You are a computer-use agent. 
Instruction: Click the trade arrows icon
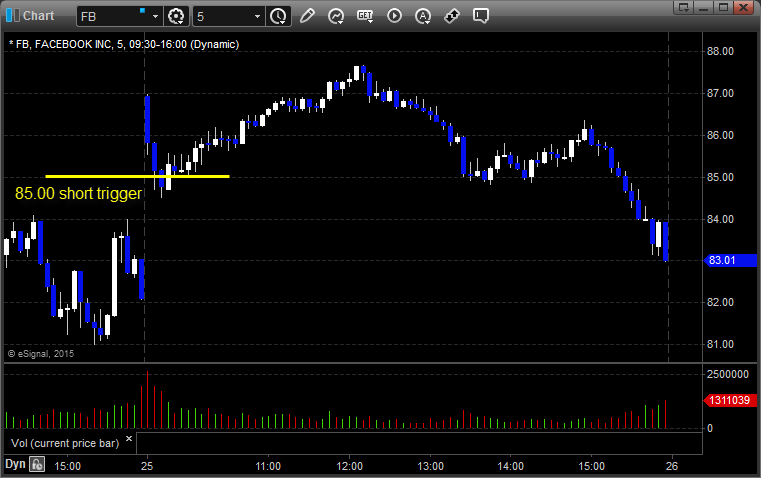pos(452,16)
